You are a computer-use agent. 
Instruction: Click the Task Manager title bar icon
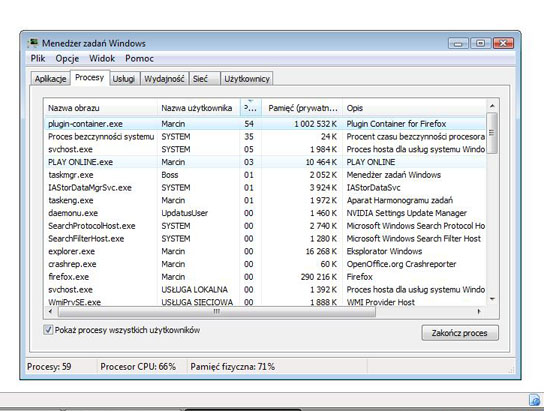(33, 43)
